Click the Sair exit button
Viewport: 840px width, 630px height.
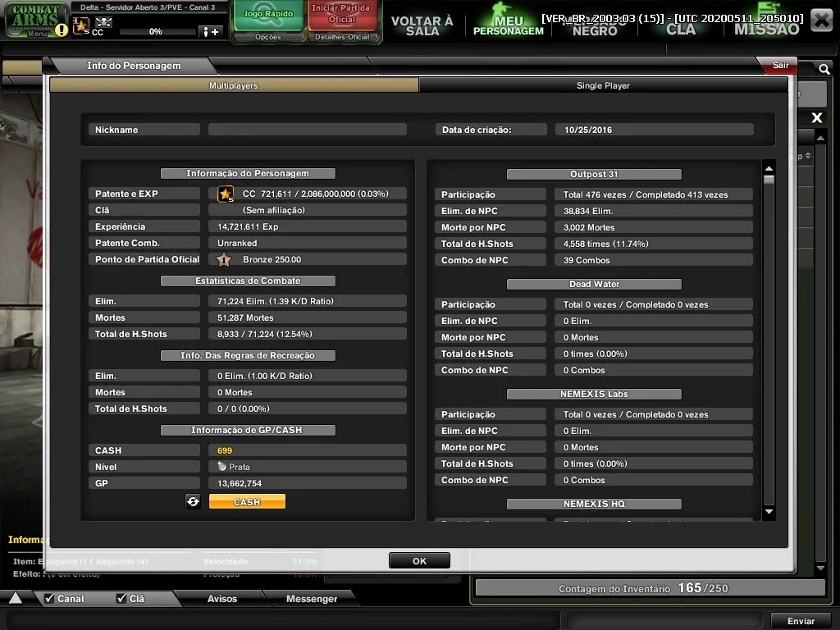point(779,65)
